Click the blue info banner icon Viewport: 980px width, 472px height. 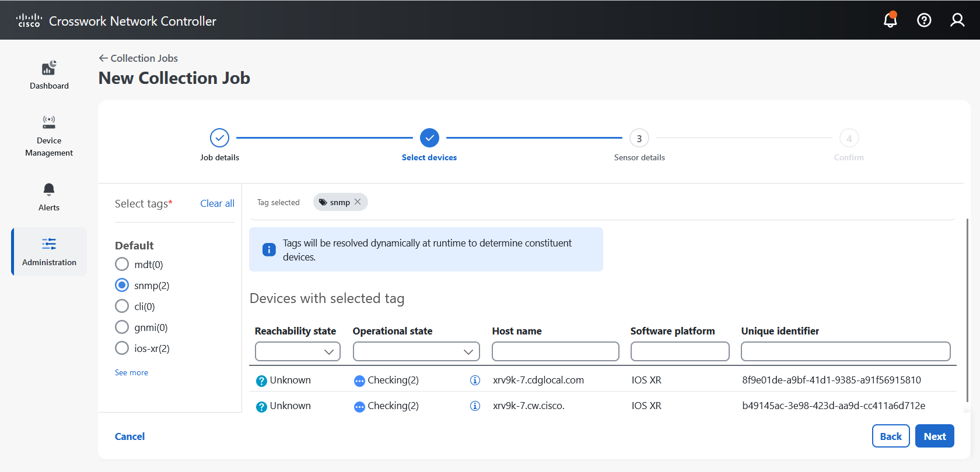(269, 249)
